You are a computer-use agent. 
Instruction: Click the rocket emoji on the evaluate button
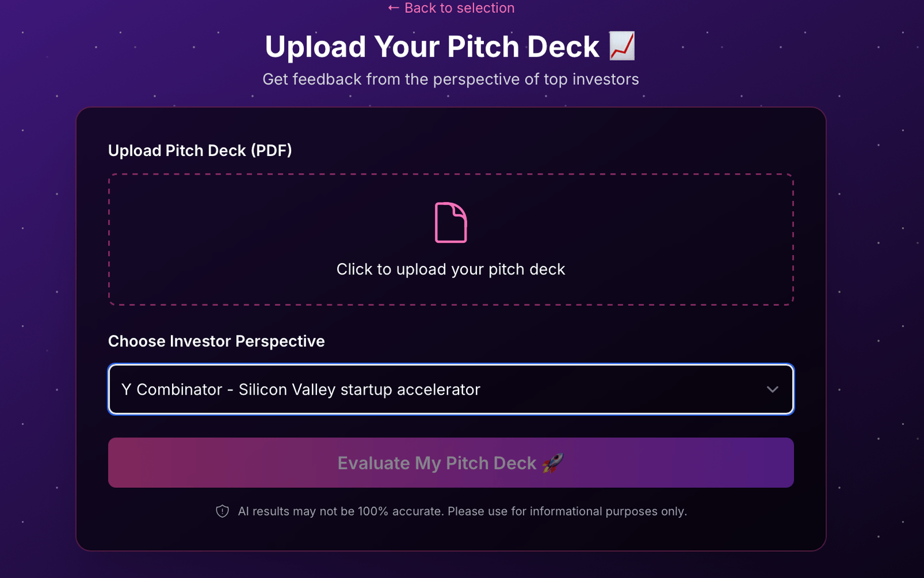click(x=552, y=462)
